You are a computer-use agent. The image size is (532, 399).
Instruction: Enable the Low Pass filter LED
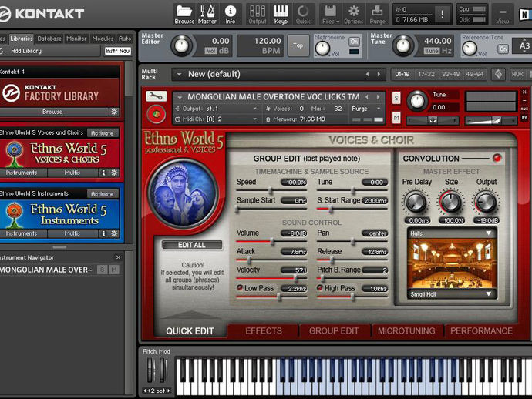pos(240,288)
